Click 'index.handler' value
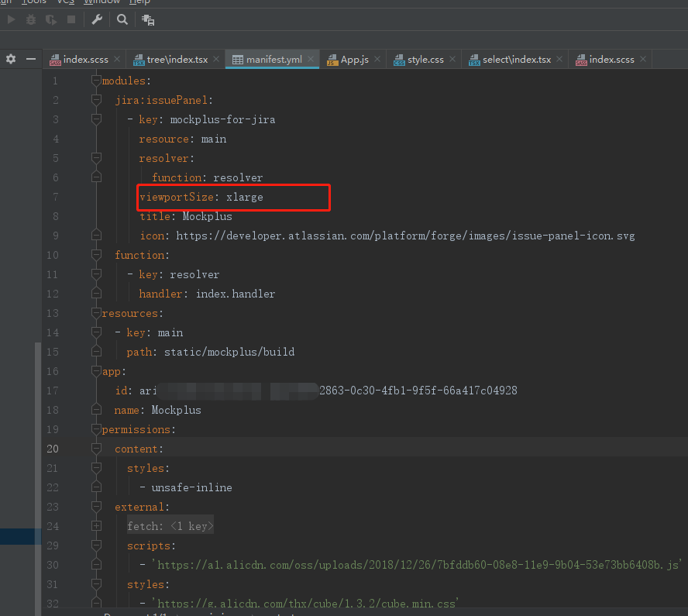688x616 pixels. pos(236,294)
